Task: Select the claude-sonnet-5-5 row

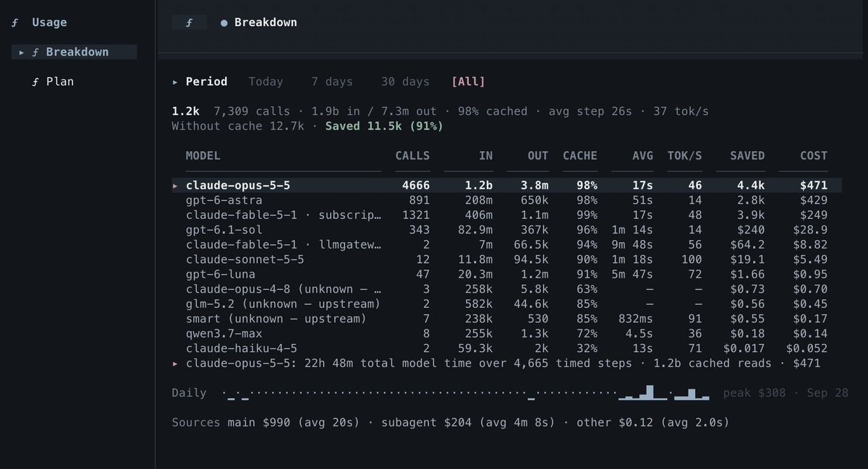Action: coord(506,259)
